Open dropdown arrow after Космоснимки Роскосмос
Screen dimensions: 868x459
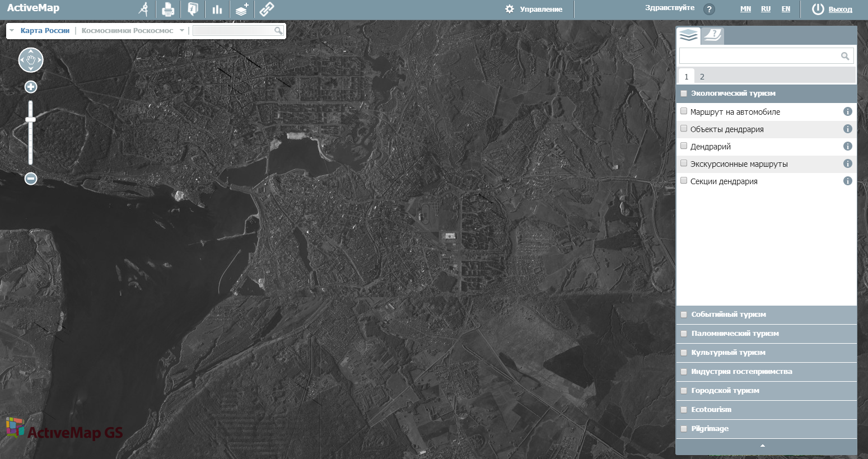[x=182, y=31]
